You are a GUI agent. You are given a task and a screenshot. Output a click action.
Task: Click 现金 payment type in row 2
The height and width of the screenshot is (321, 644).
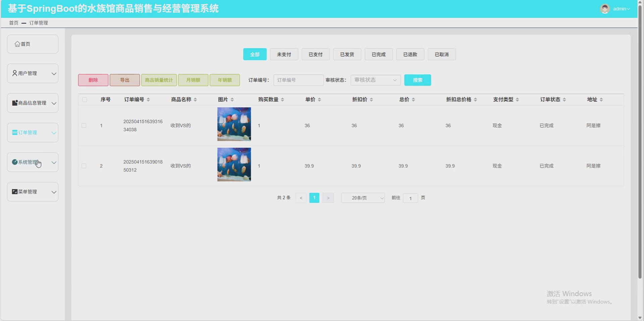(497, 166)
